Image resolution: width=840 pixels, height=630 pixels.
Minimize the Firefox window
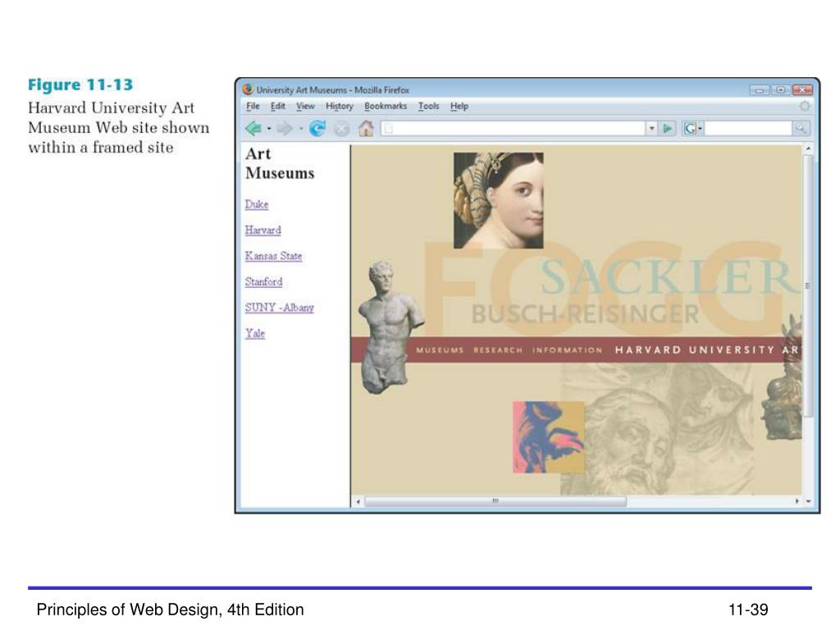[759, 89]
